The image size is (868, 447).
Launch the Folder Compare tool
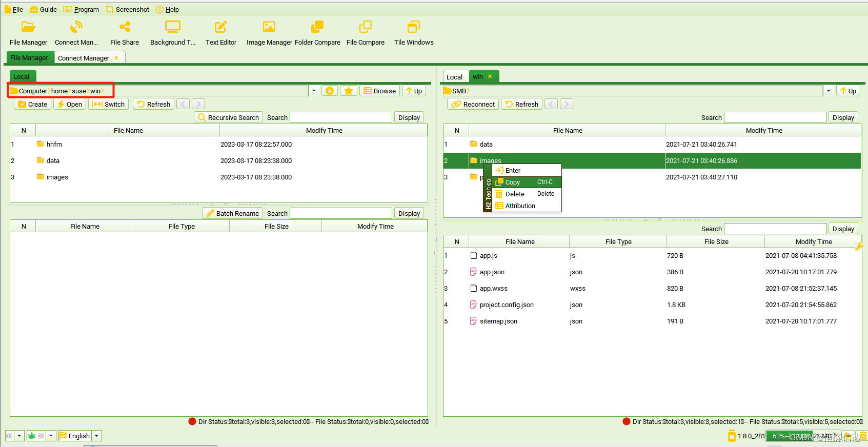point(317,27)
